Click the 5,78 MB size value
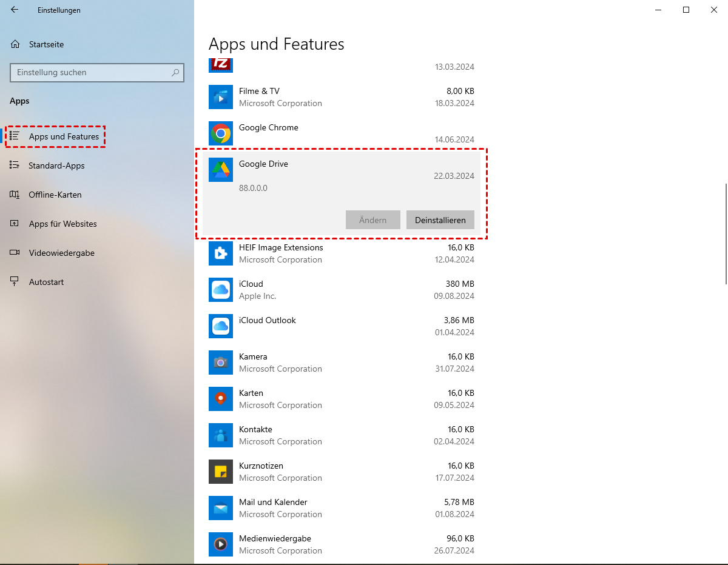 [x=459, y=502]
